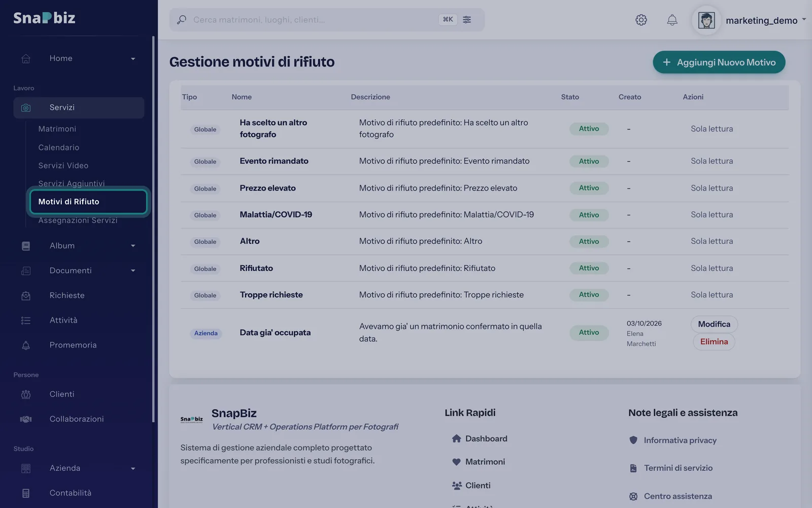Click the Azienda type badge in table
Viewport: 812px width, 508px height.
click(206, 333)
